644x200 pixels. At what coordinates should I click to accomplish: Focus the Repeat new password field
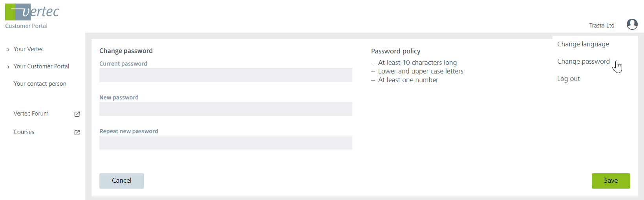225,143
